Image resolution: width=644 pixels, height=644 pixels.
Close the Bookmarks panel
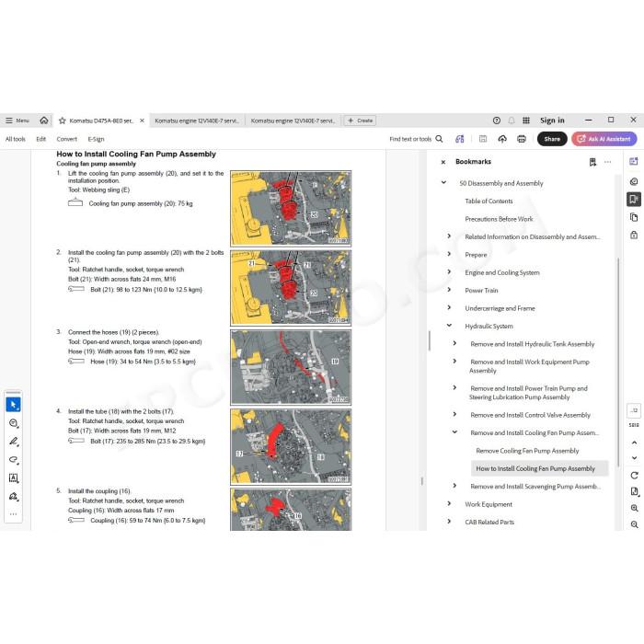click(443, 162)
